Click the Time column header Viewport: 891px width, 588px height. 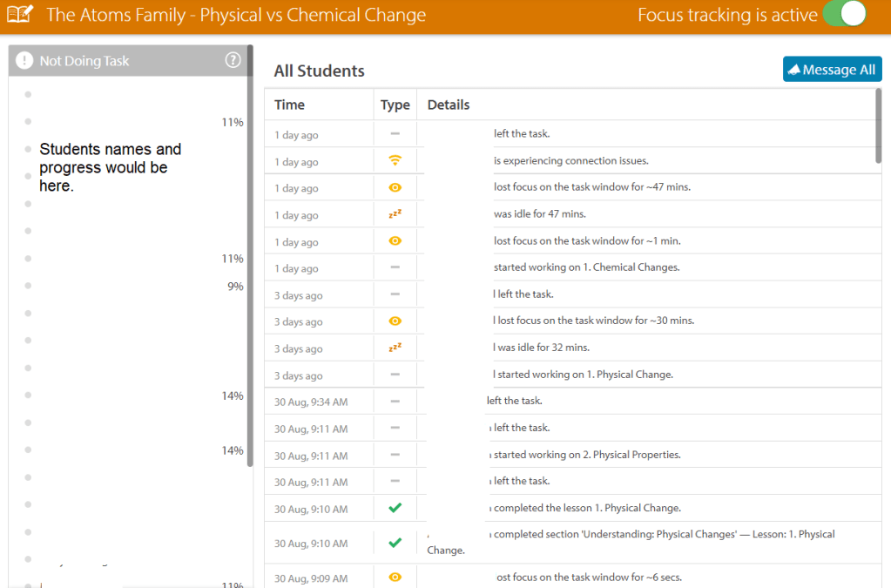pos(290,105)
